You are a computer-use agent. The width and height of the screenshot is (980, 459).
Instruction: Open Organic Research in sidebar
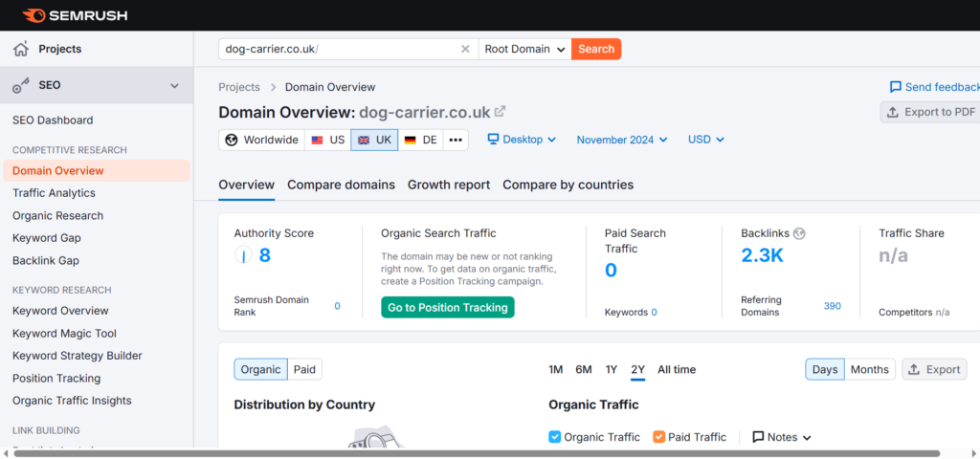(58, 215)
